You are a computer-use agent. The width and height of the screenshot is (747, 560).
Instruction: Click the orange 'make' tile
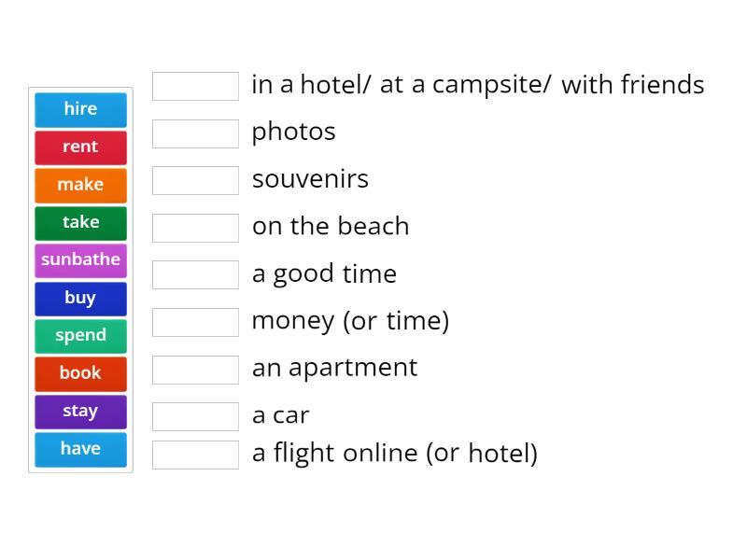(80, 185)
